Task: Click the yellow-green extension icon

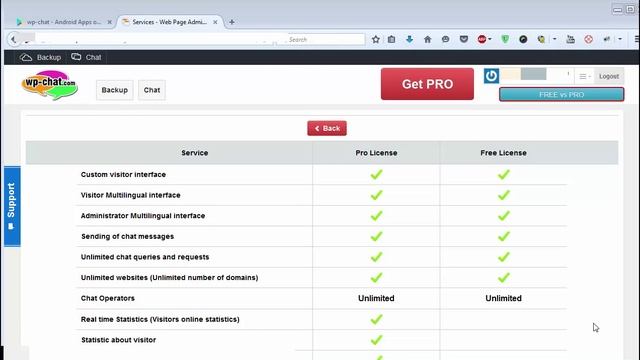Action: coord(541,39)
